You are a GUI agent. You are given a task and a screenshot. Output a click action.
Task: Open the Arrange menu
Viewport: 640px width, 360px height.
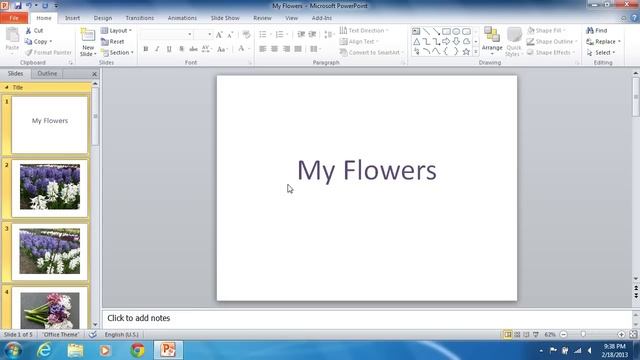492,41
